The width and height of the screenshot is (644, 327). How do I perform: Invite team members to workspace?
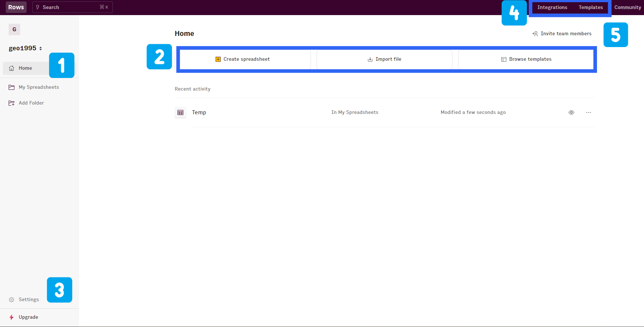[x=562, y=34]
